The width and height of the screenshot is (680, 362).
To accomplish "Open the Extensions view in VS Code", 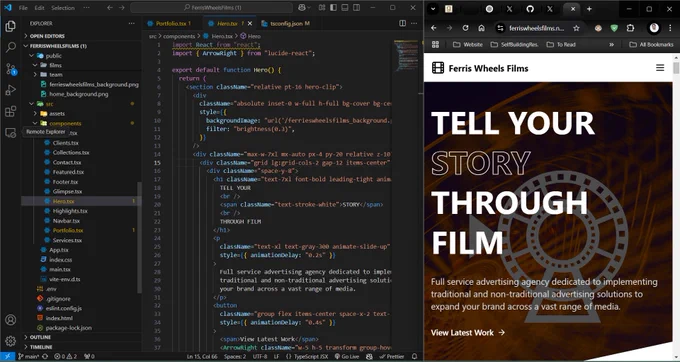I will [10, 111].
